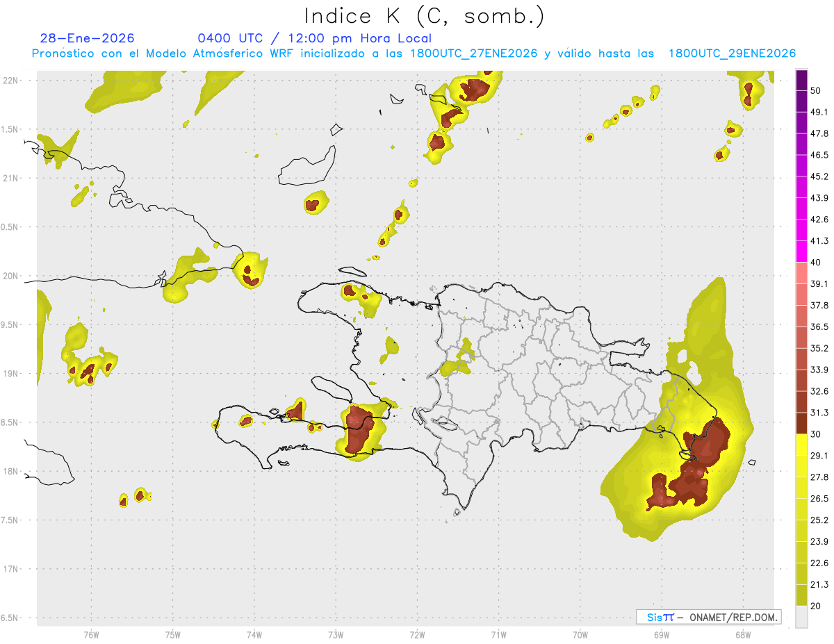Click the colorbar value "36.5"

(820, 327)
